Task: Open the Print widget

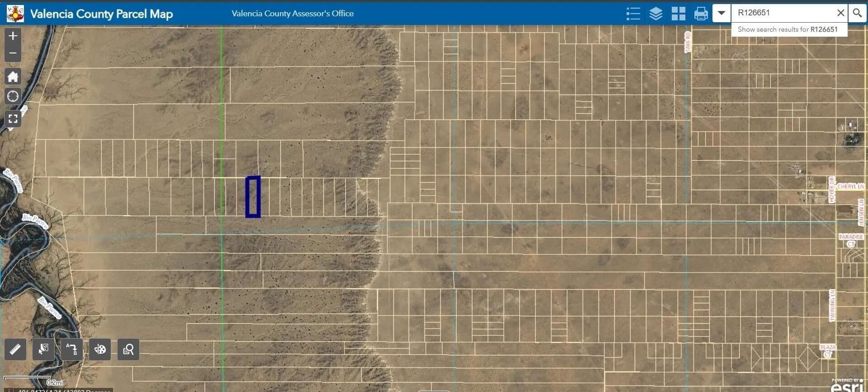Action: [x=701, y=14]
